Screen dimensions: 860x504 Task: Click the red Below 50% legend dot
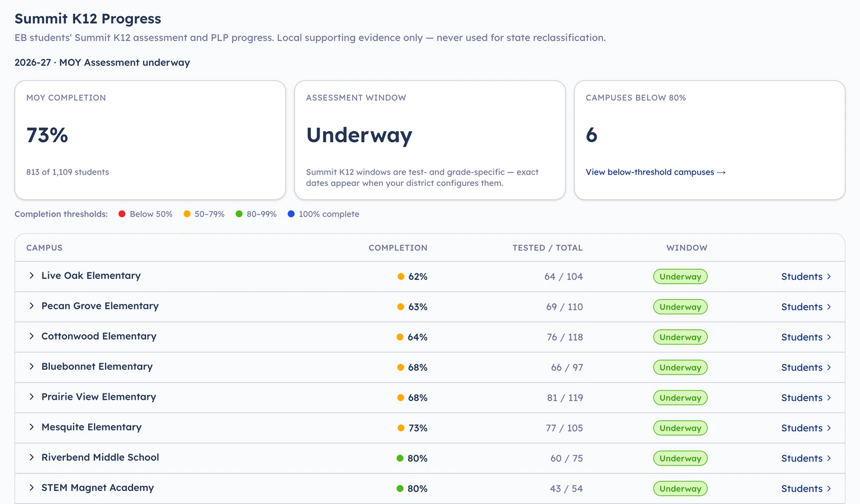122,214
